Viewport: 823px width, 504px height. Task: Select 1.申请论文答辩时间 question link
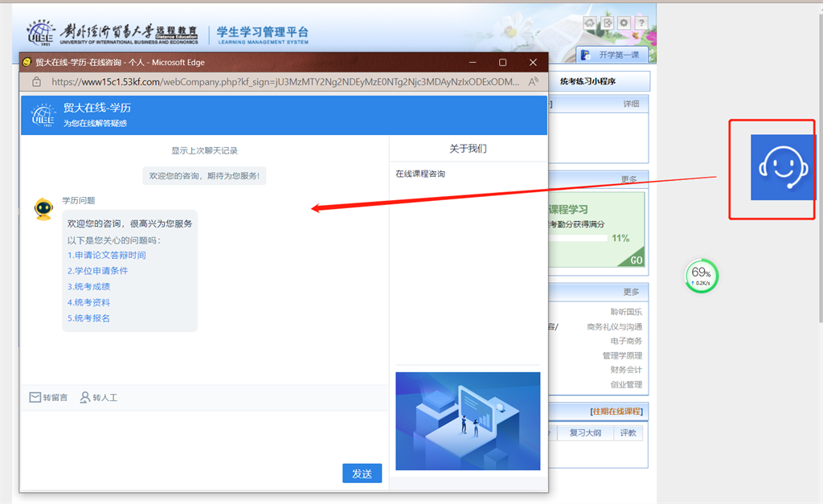click(107, 255)
